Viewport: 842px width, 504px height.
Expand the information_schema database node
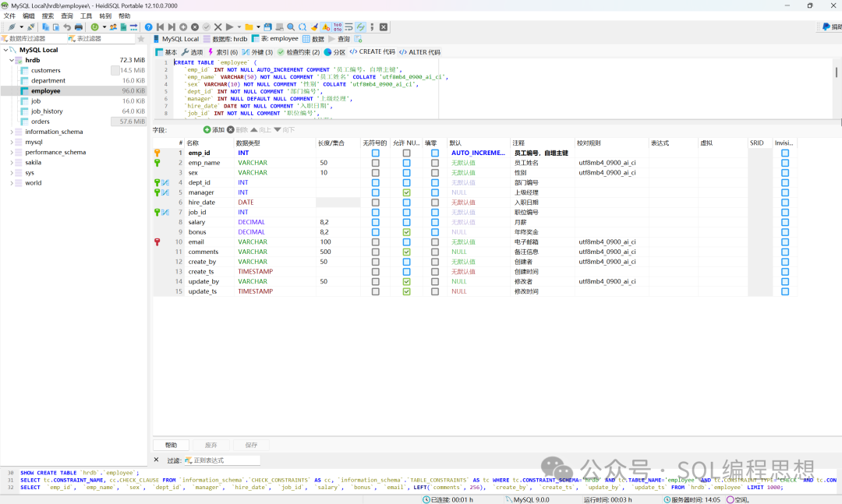[x=12, y=132]
